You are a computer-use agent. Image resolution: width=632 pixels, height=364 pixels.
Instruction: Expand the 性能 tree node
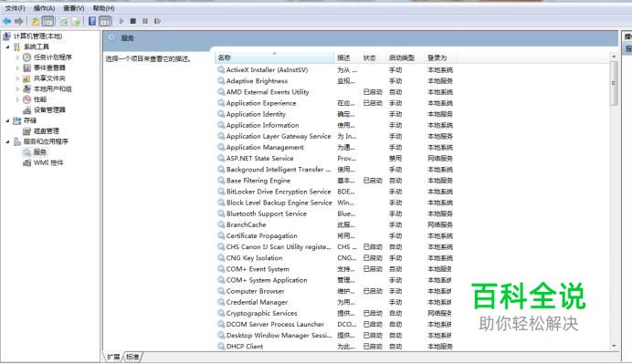pos(17,99)
